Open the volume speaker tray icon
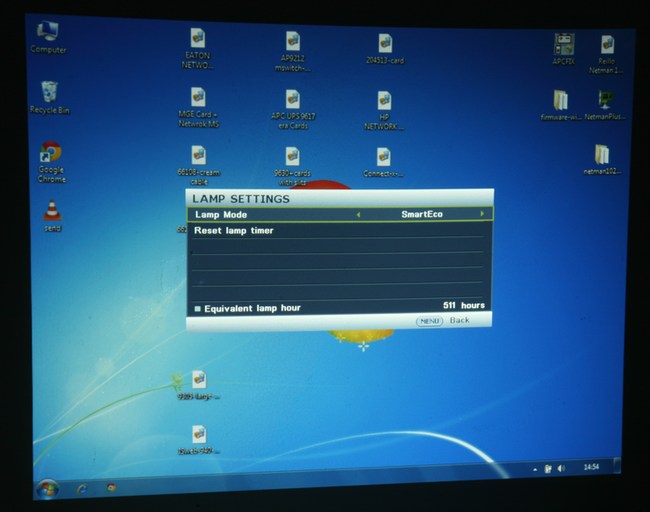 tap(561, 468)
